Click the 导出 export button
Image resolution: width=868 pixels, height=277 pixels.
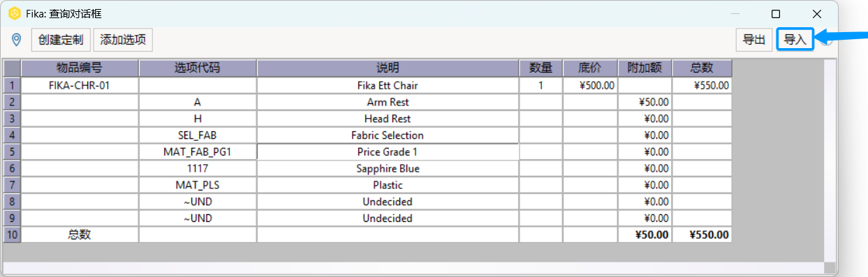(753, 40)
